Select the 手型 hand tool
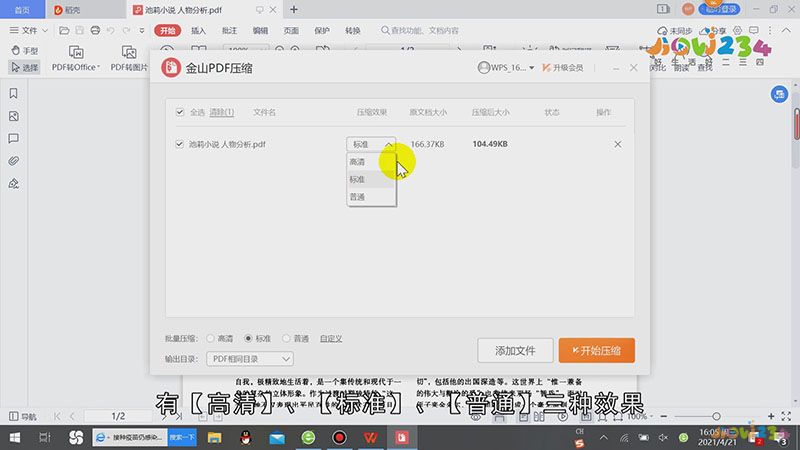 point(24,51)
